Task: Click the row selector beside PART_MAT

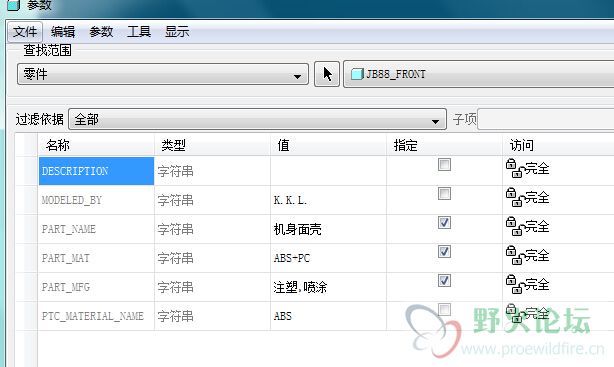Action: (x=27, y=258)
